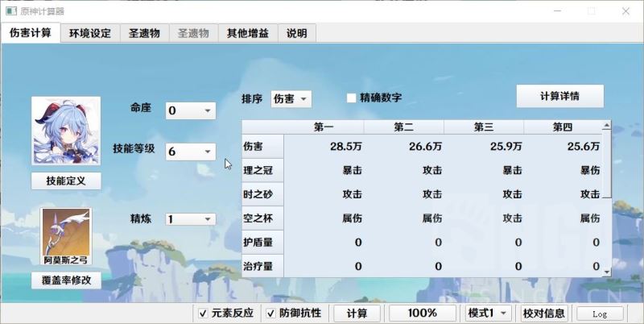Click the app icon in title bar

coord(11,11)
